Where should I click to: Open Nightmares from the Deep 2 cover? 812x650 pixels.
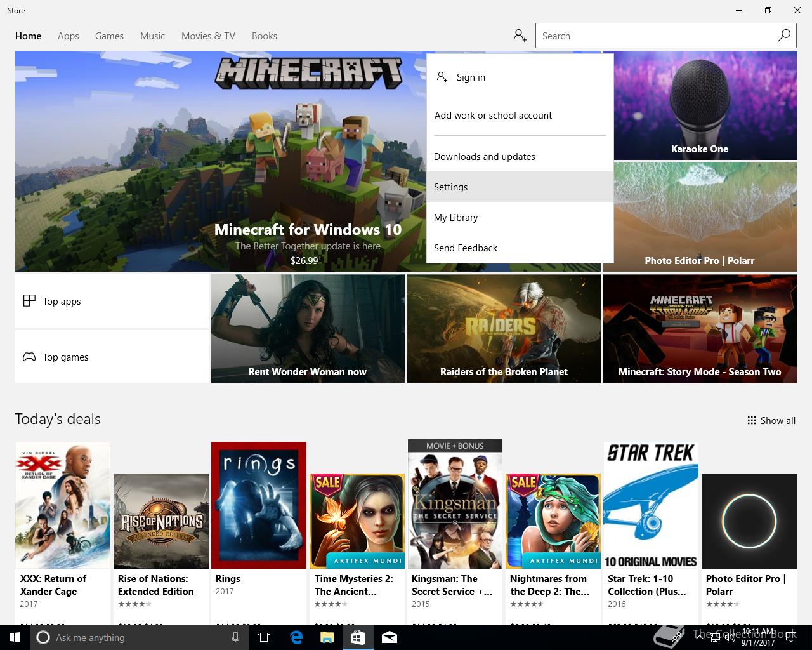point(553,521)
